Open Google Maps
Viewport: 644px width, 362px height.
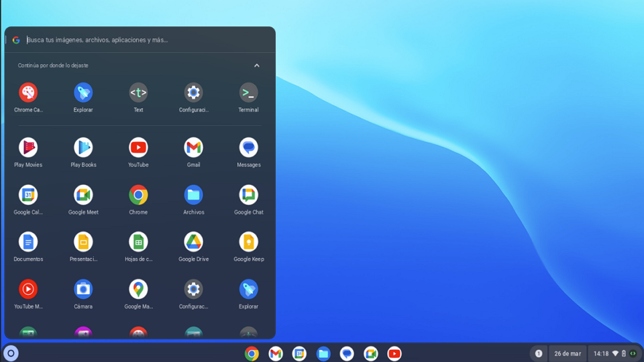[x=138, y=290]
